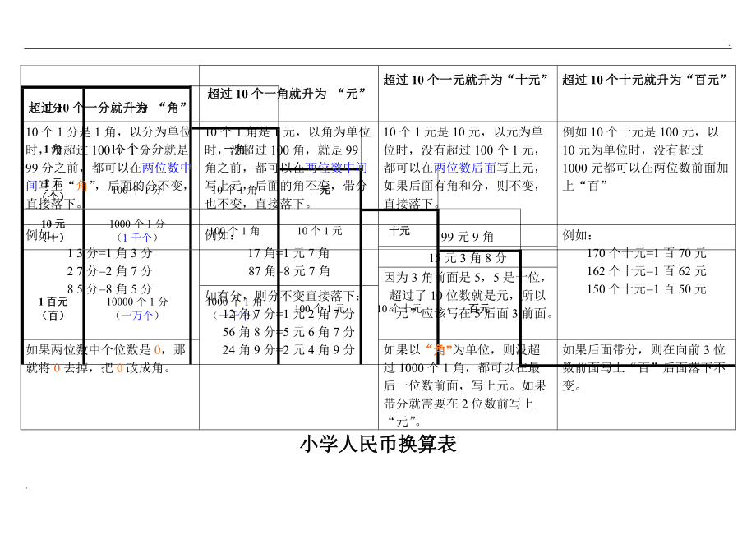Select the line "1000 元都可以在两位数前面加"
This screenshot has width=756, height=535.
645,168
